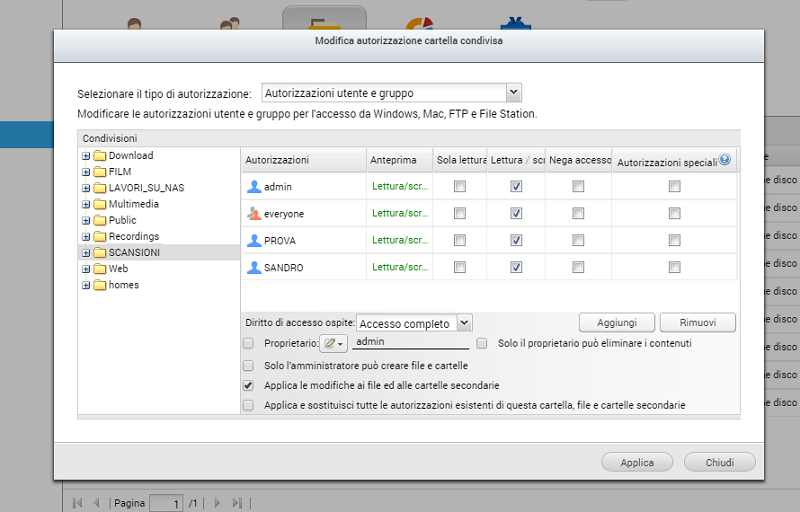Enable Solo l'amministratore può creare file
The image size is (800, 512).
[x=248, y=366]
